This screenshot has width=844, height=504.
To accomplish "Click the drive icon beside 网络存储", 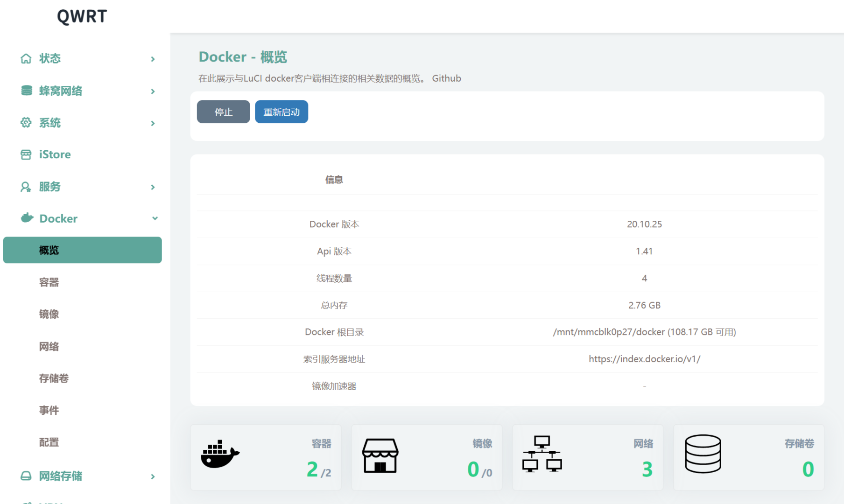I will pos(26,476).
